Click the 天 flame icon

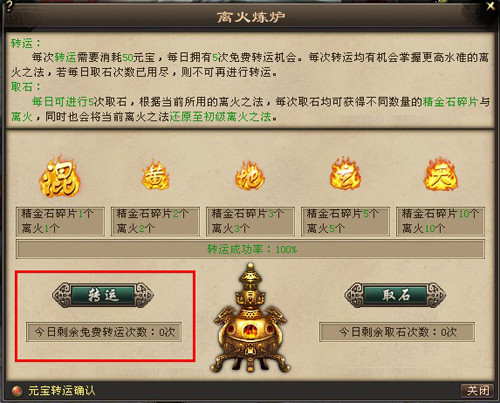tap(441, 175)
